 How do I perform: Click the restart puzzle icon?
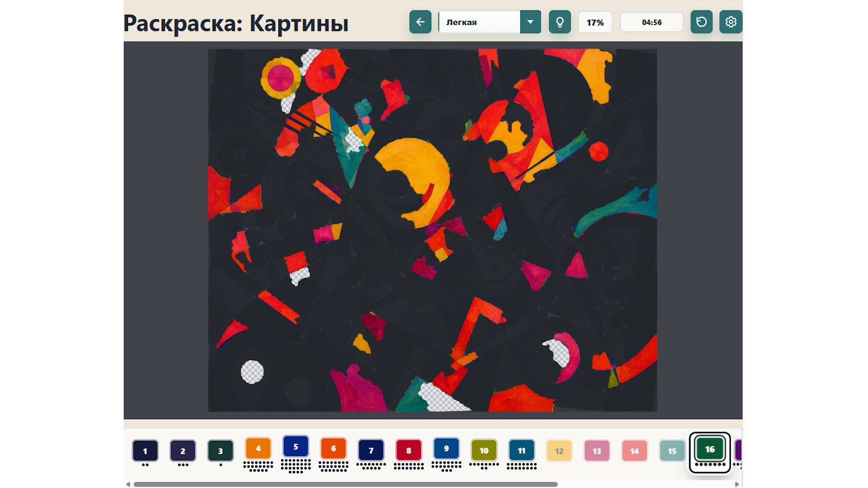pos(701,22)
